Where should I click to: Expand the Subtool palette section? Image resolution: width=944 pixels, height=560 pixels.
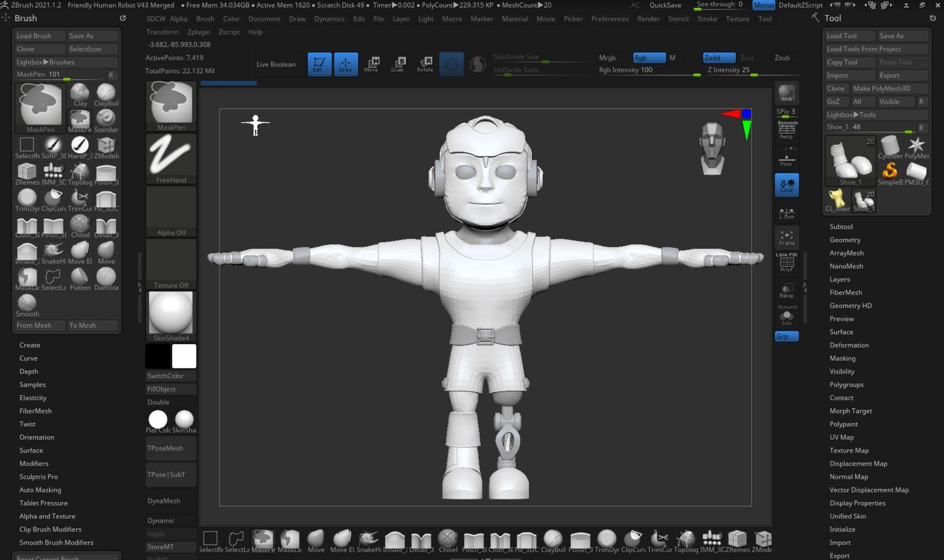point(841,227)
